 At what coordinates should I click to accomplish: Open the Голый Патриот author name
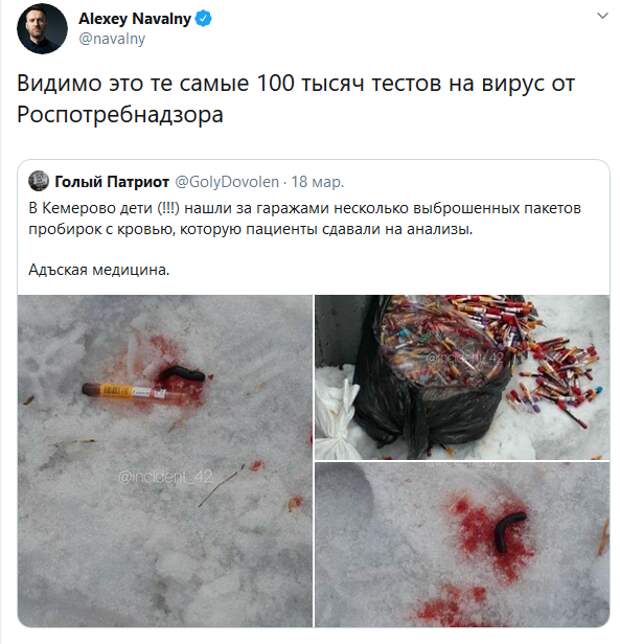(x=112, y=181)
